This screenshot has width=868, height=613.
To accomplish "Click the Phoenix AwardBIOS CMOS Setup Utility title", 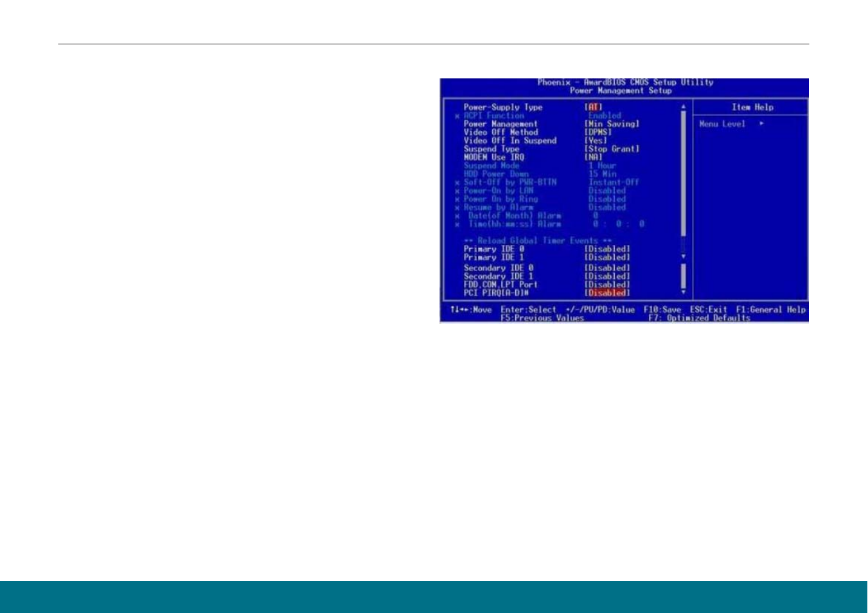I will pos(625,82).
